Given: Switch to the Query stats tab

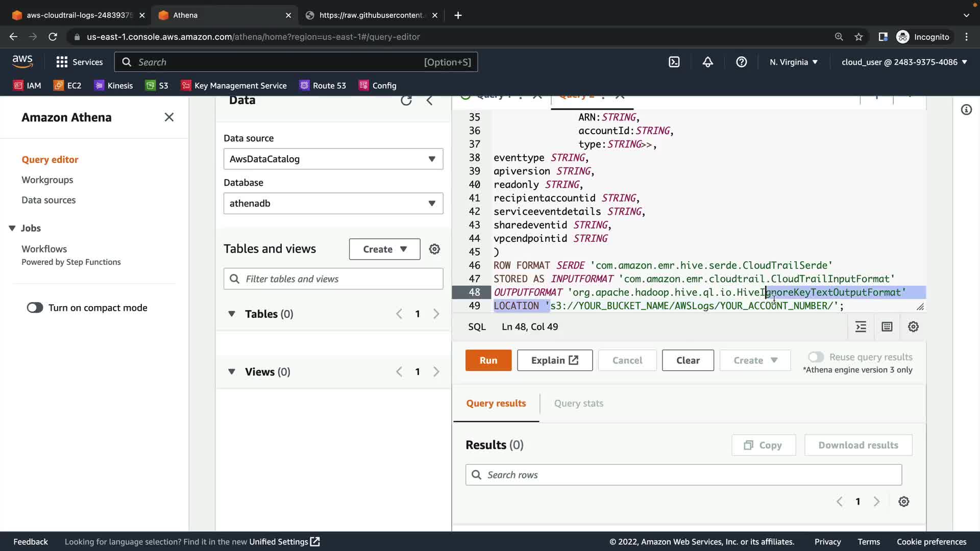Looking at the screenshot, I should click(578, 404).
